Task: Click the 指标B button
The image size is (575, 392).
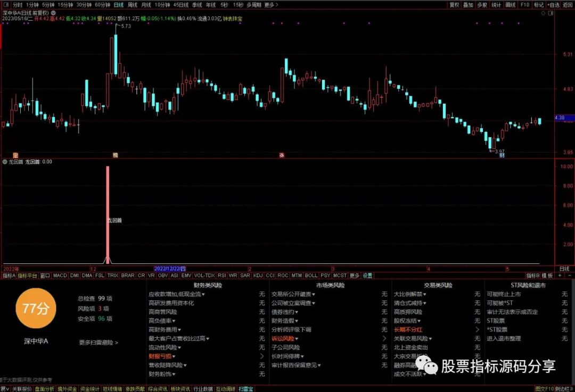Action: (x=532, y=276)
